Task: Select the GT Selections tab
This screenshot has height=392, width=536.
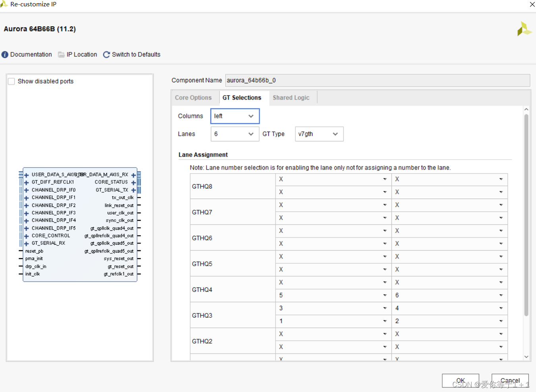Action: [x=242, y=98]
